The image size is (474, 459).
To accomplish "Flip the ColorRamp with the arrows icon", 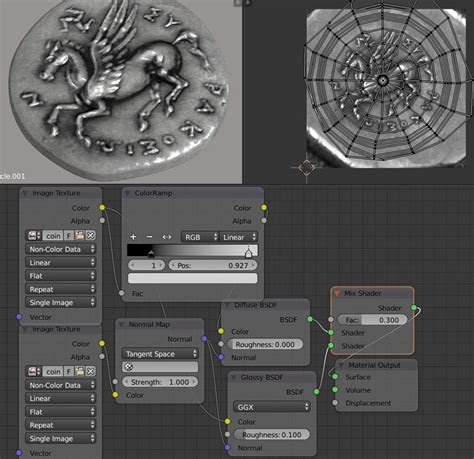I will 167,237.
